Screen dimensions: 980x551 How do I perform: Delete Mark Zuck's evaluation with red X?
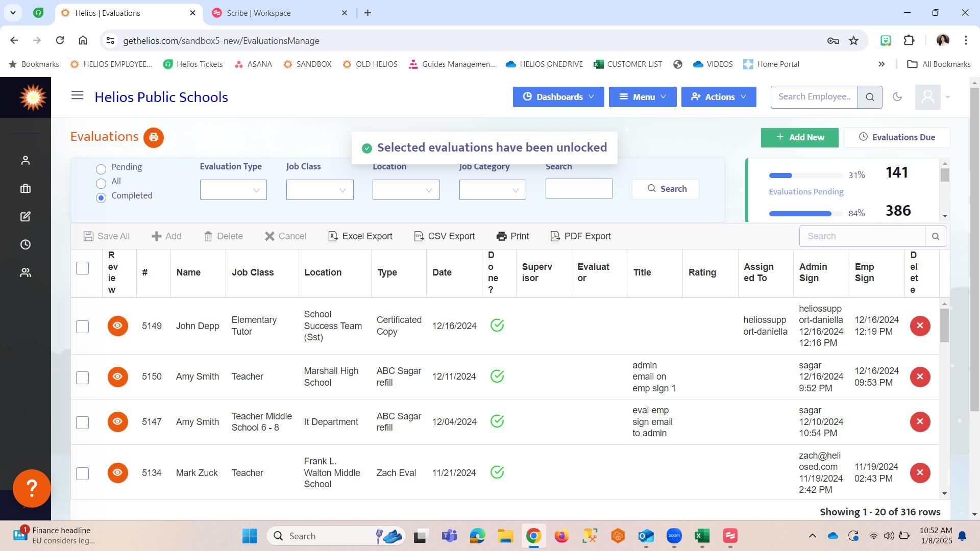(x=920, y=473)
